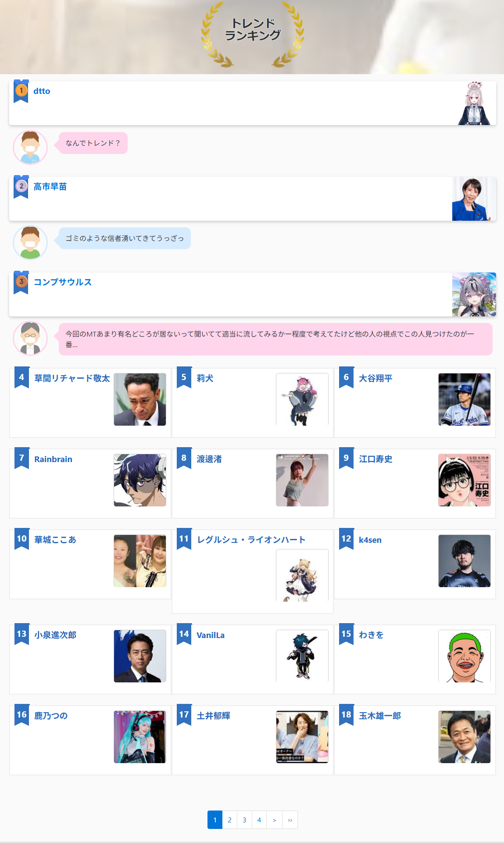The height and width of the screenshot is (843, 504).
Task: Open the 大谷翔平 baseball thumbnail
Action: [x=465, y=399]
